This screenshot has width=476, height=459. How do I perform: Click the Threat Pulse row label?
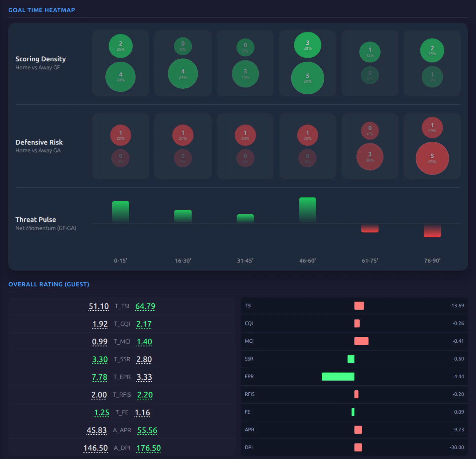coord(36,219)
